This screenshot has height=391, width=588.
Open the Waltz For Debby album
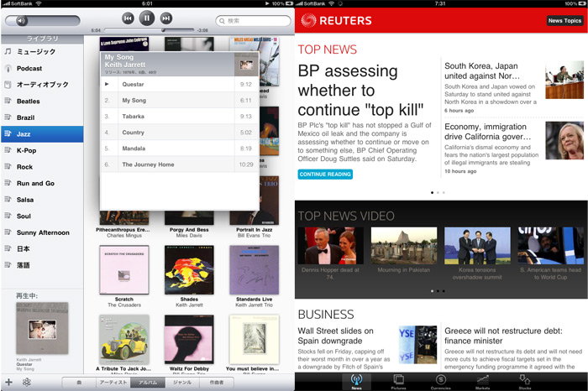189,339
